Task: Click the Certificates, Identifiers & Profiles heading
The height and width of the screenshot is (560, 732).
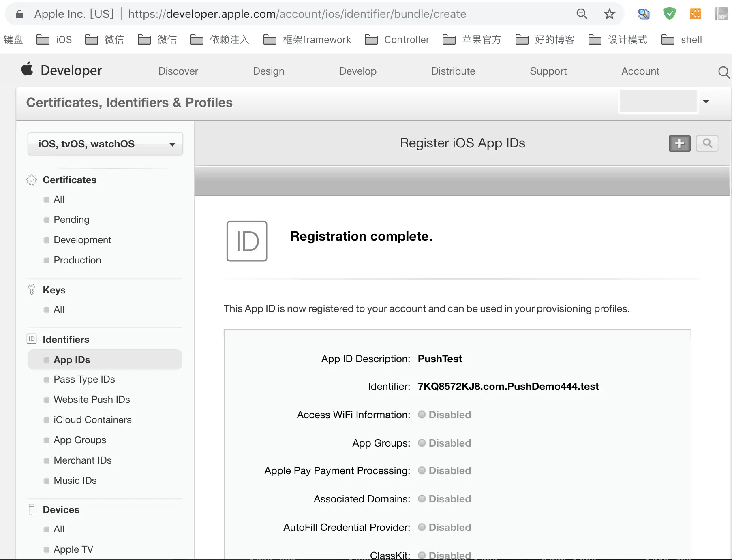Action: pos(129,103)
